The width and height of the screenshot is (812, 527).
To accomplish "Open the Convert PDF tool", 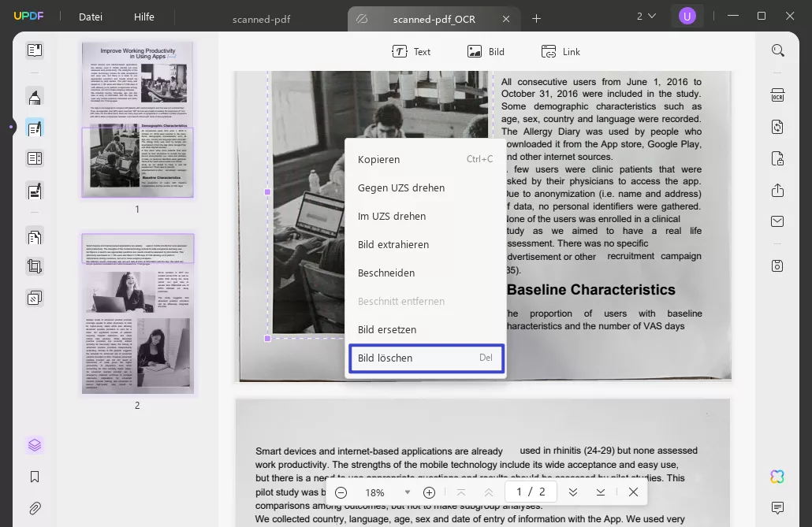I will point(777,126).
